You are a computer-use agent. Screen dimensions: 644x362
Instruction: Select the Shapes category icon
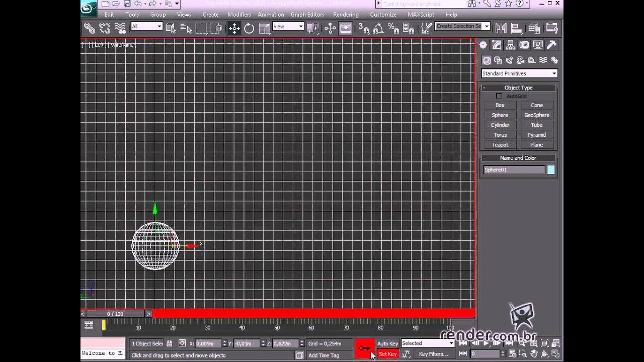498,60
